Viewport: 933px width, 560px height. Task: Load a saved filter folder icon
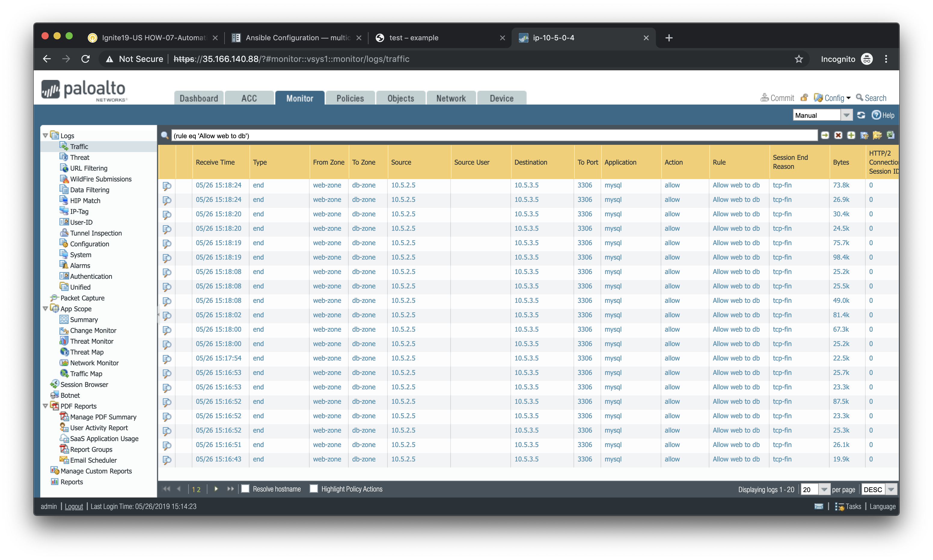[877, 135]
